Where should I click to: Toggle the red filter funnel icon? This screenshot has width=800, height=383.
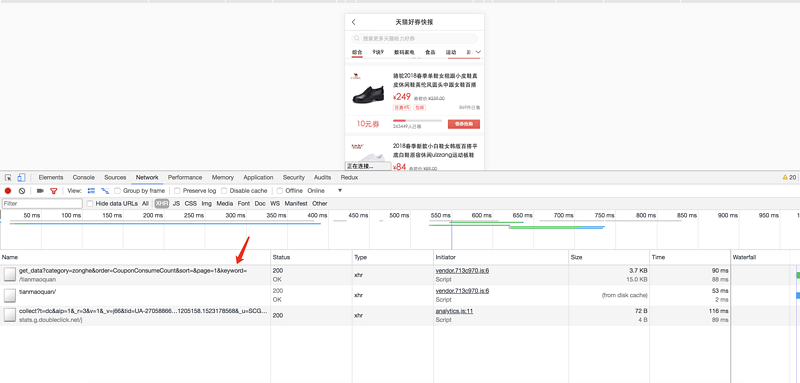[54, 191]
